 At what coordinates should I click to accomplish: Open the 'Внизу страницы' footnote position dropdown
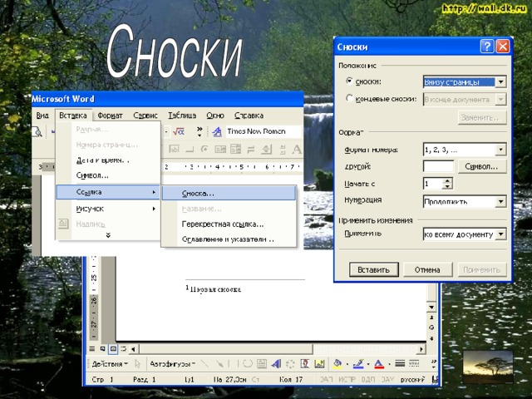(x=500, y=81)
